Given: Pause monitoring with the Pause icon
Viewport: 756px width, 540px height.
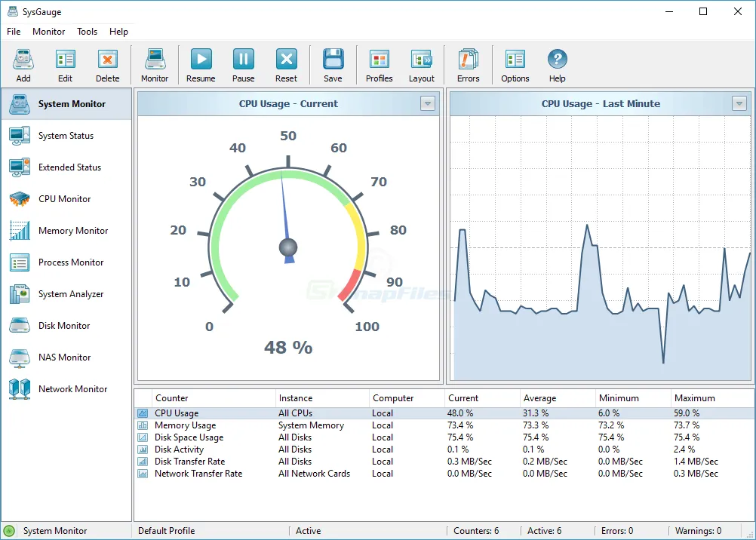Looking at the screenshot, I should (243, 66).
